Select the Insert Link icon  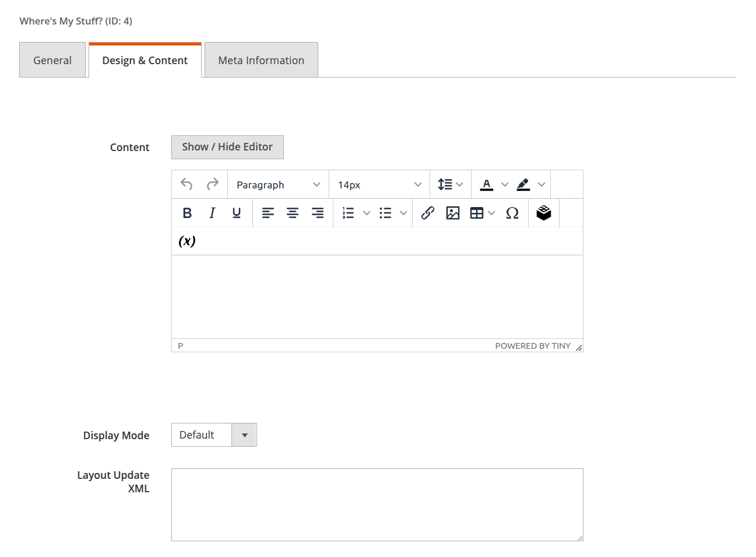[x=427, y=212]
